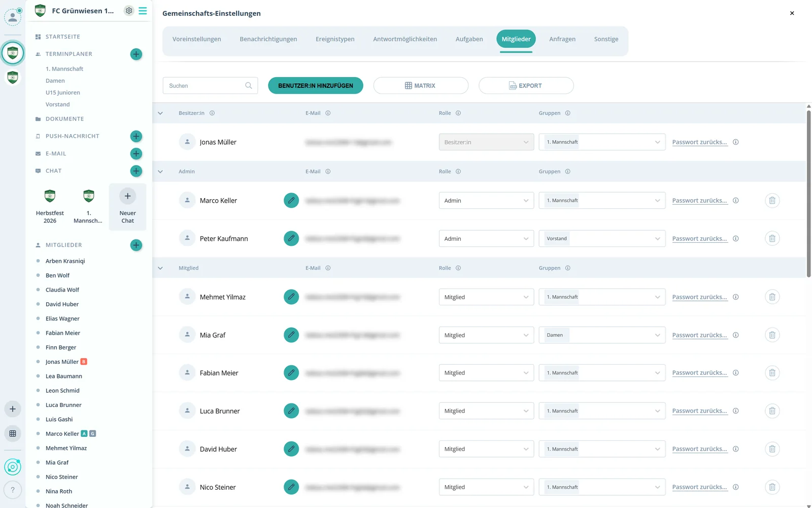Start a new chat via CHAT plus icon
Image resolution: width=812 pixels, height=508 pixels.
pyautogui.click(x=136, y=171)
